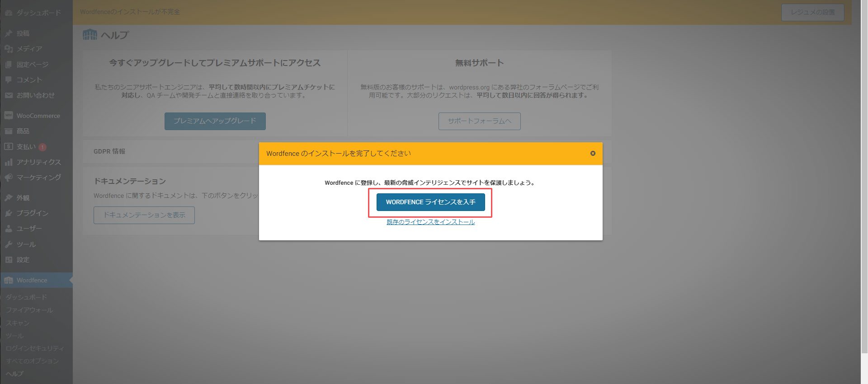
Task: Click プレミアムへアップグレード button
Action: pos(215,121)
